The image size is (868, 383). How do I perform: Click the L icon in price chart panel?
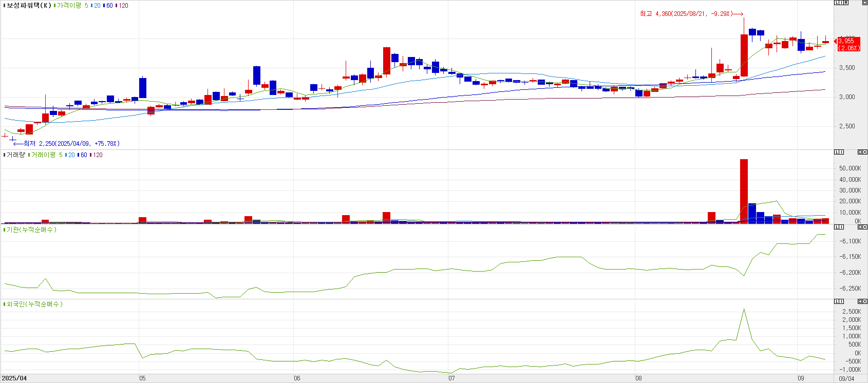837,3
